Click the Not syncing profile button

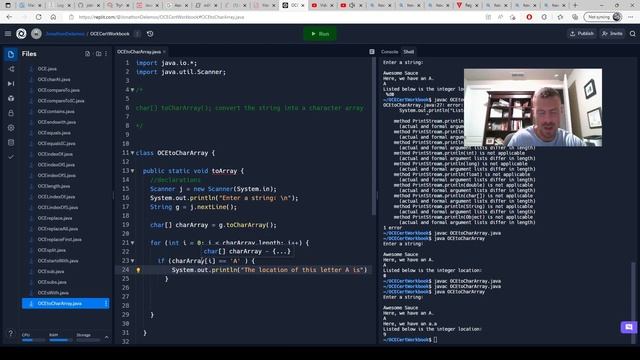pos(603,17)
